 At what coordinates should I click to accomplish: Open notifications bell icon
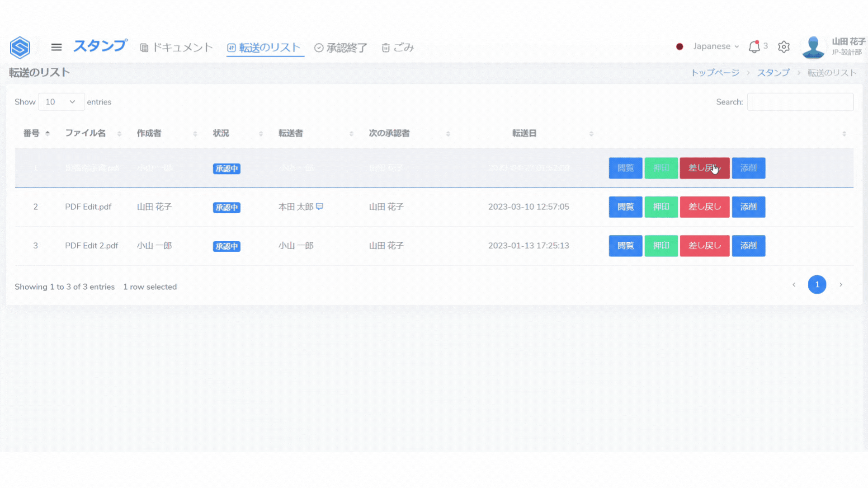pyautogui.click(x=754, y=47)
